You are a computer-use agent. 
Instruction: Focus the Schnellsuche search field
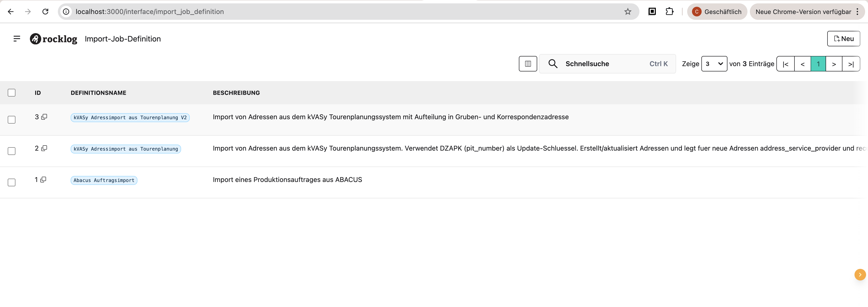(607, 64)
